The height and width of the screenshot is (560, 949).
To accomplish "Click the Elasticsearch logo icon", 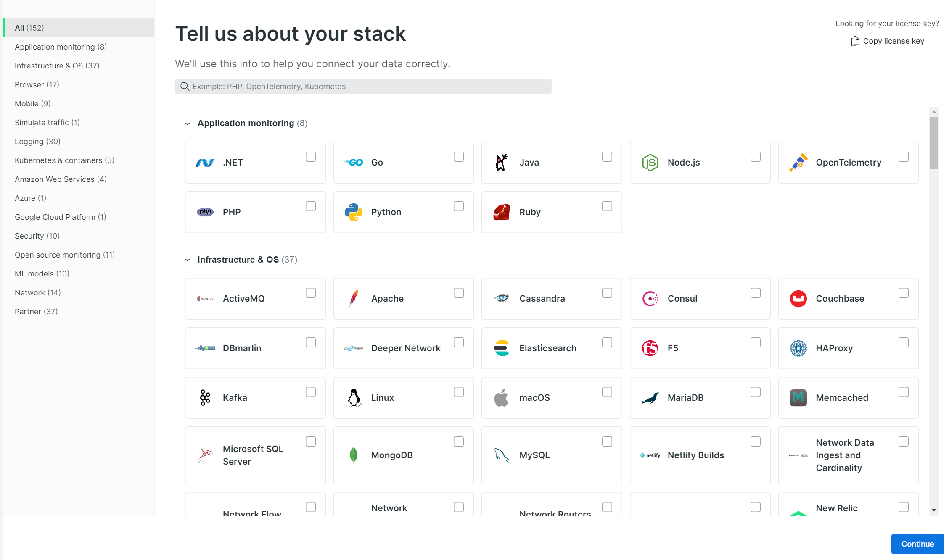I will pos(501,348).
